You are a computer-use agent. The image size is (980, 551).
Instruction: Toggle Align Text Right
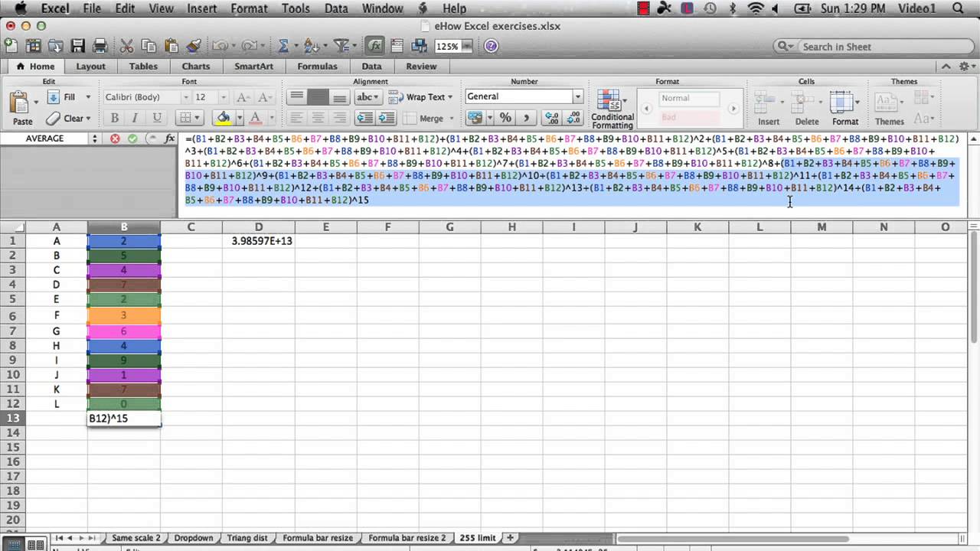tap(339, 118)
